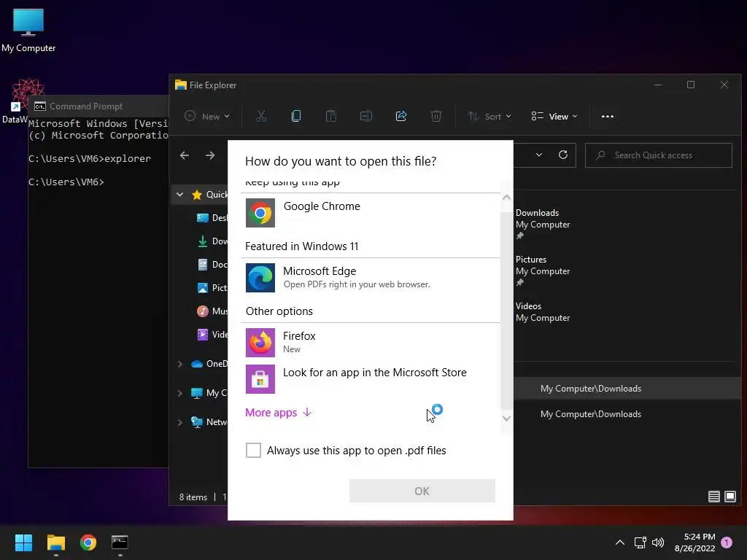Click Google Chrome on the taskbar

pyautogui.click(x=88, y=542)
